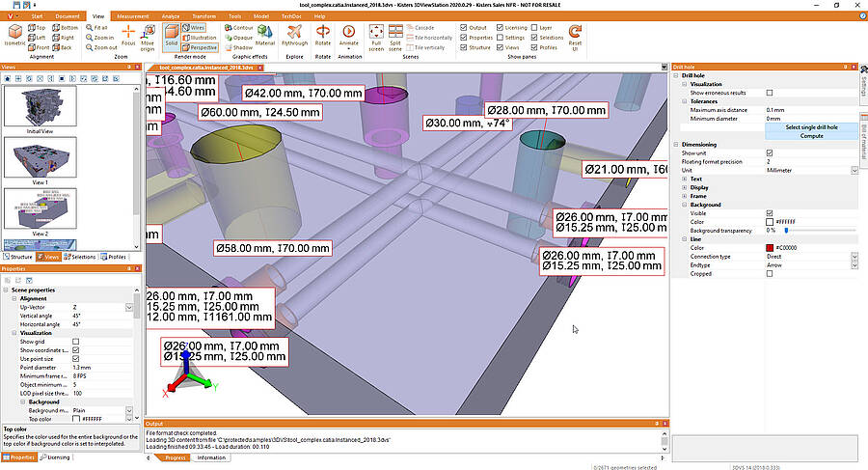Select the Isometric alignment view icon
Screen dimensions: 868x470
pos(14,35)
